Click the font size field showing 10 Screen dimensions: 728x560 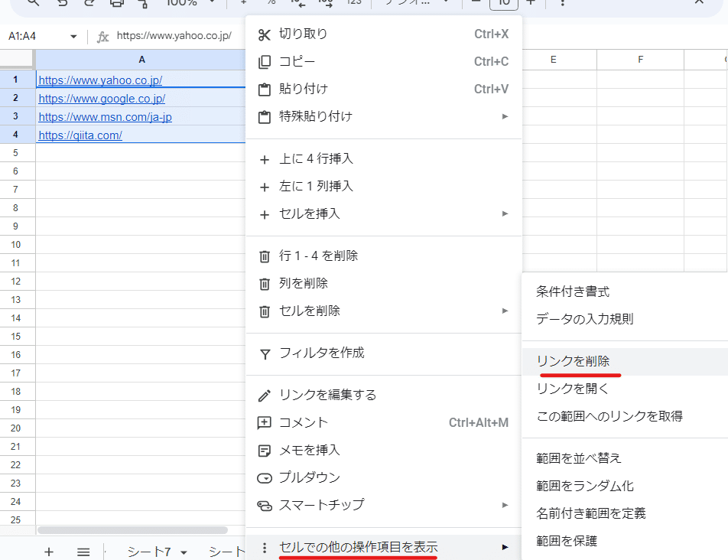click(504, 3)
